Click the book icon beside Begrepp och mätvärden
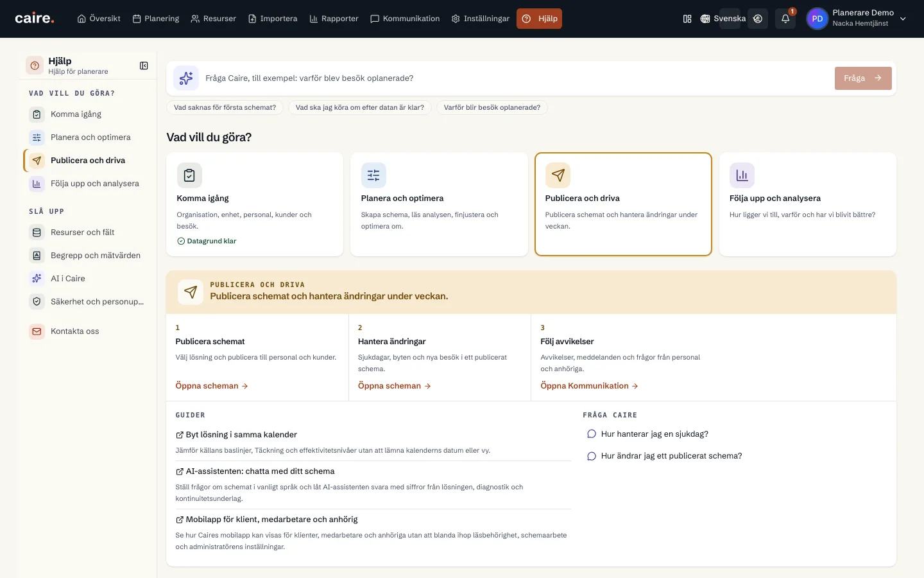Screen dimensions: 924x578 [x=37, y=256]
